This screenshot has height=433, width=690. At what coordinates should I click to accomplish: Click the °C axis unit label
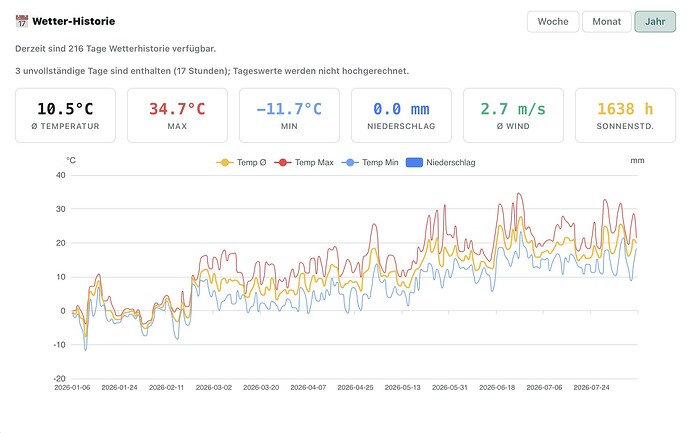point(71,161)
